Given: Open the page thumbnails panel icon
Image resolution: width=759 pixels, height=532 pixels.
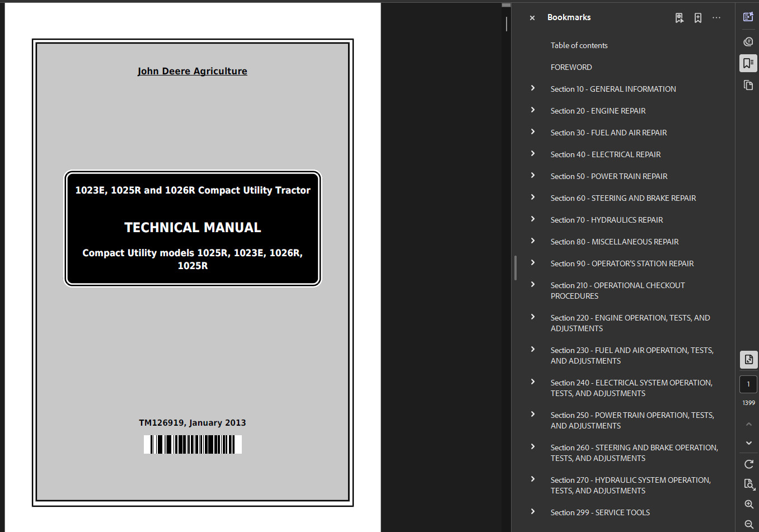Looking at the screenshot, I should (x=748, y=85).
